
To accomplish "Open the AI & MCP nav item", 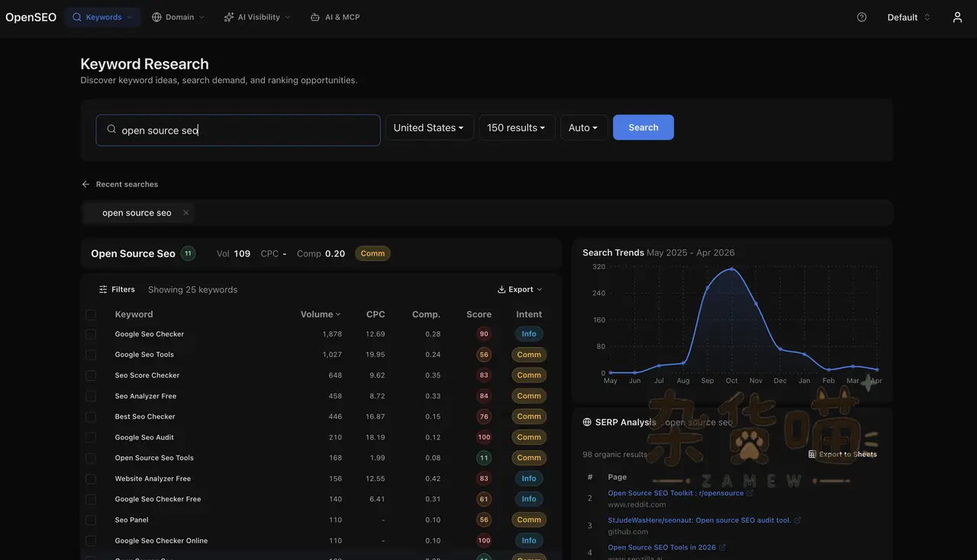I will (x=335, y=17).
